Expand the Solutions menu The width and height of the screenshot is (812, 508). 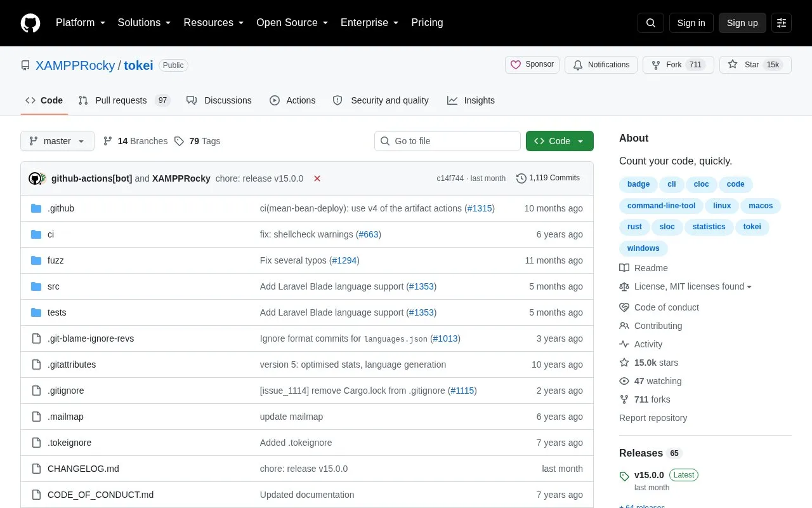pyautogui.click(x=145, y=23)
